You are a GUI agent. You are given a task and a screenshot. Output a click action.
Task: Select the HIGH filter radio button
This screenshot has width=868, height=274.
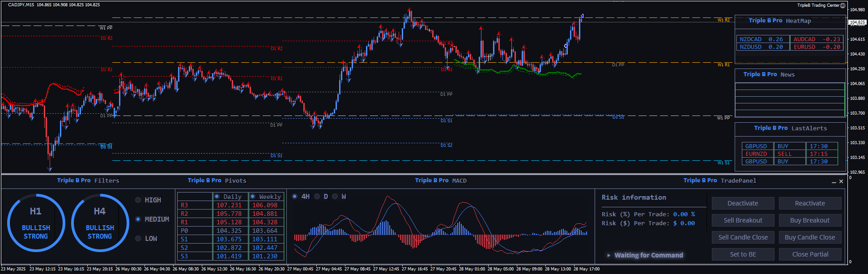click(138, 200)
